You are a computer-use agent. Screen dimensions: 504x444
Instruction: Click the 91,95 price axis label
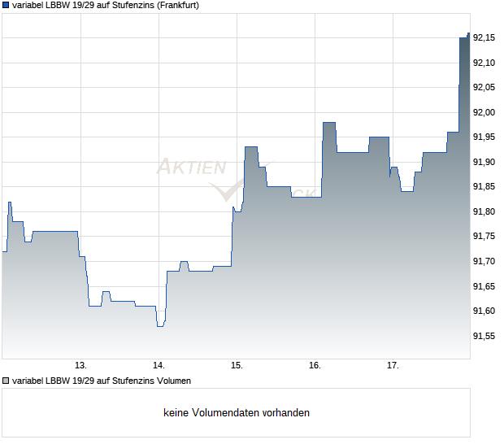[484, 137]
